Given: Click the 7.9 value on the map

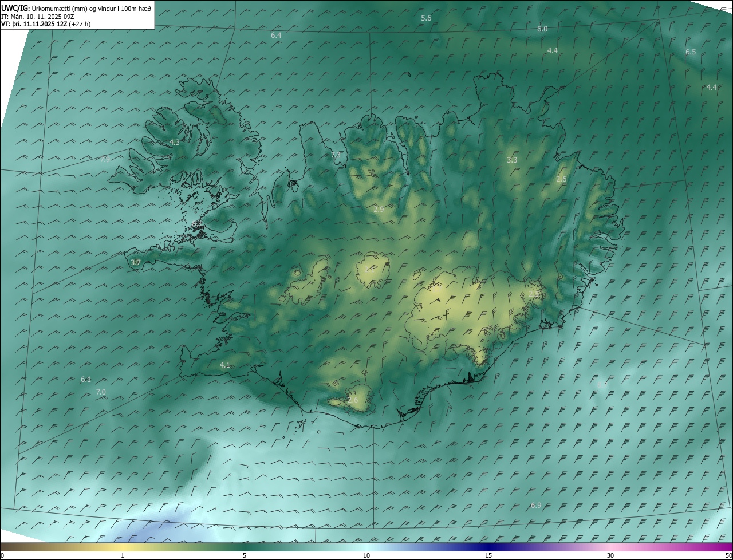Looking at the screenshot, I should [x=105, y=160].
